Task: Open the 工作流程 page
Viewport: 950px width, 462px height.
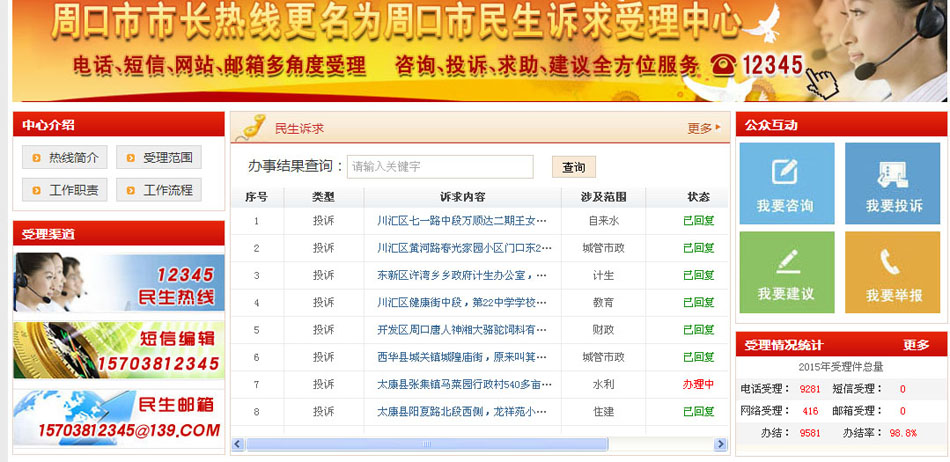Action: (x=159, y=190)
